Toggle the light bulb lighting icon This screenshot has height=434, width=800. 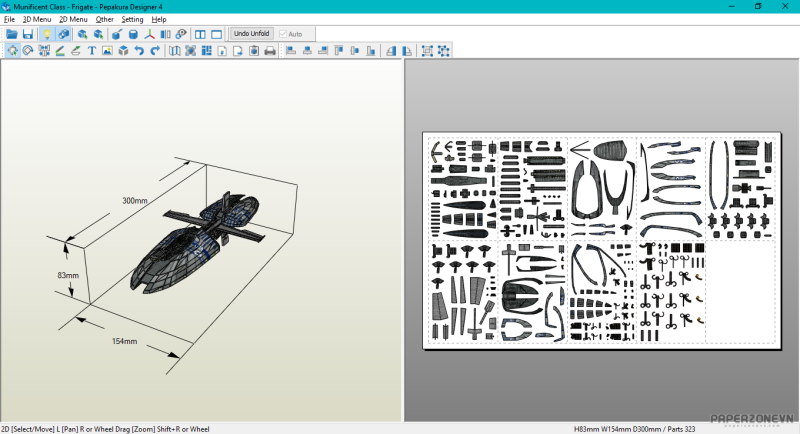pos(46,34)
